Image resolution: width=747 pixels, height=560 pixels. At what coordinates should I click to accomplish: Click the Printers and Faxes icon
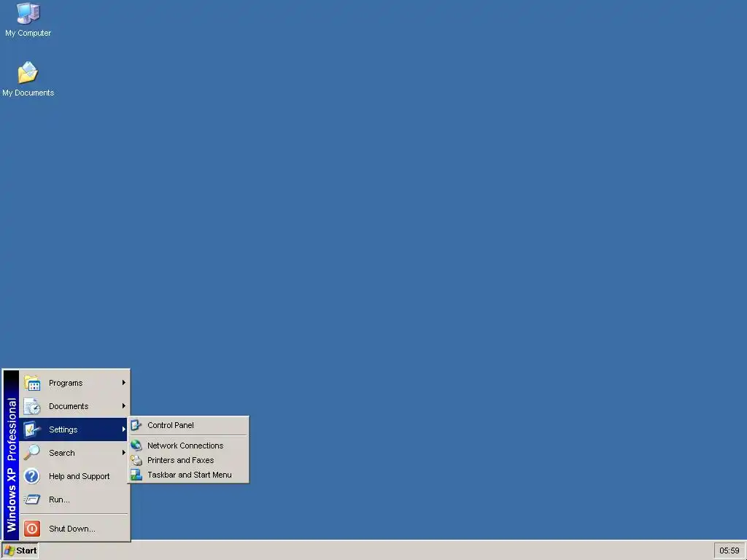click(136, 460)
